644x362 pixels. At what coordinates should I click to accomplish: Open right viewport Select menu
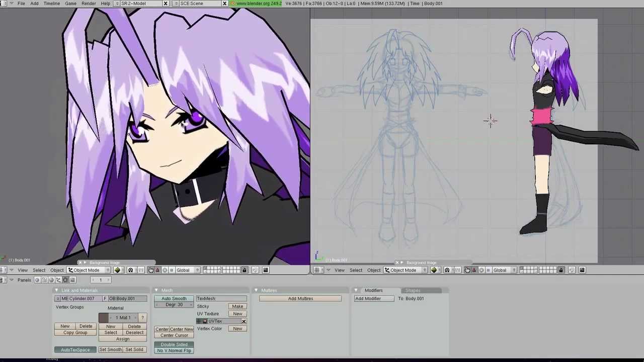(356, 270)
